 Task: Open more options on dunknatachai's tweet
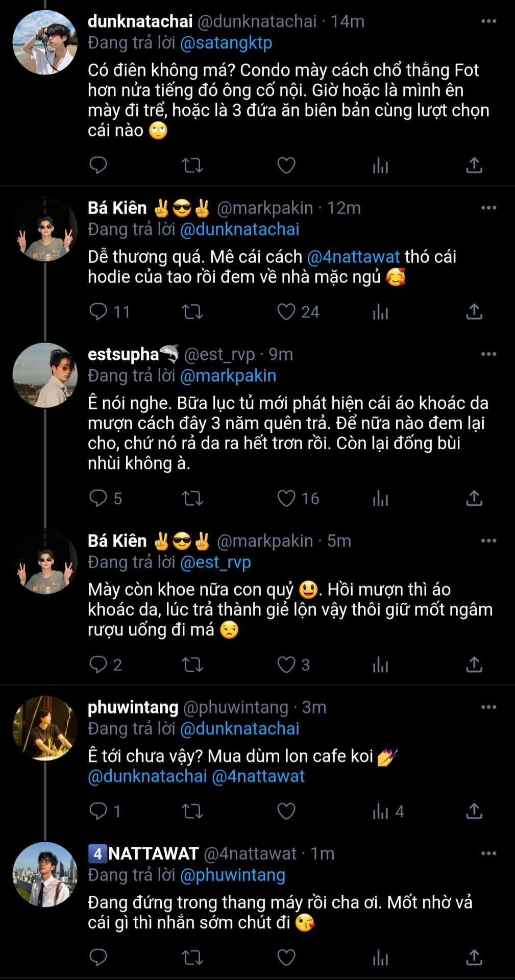coord(488,21)
